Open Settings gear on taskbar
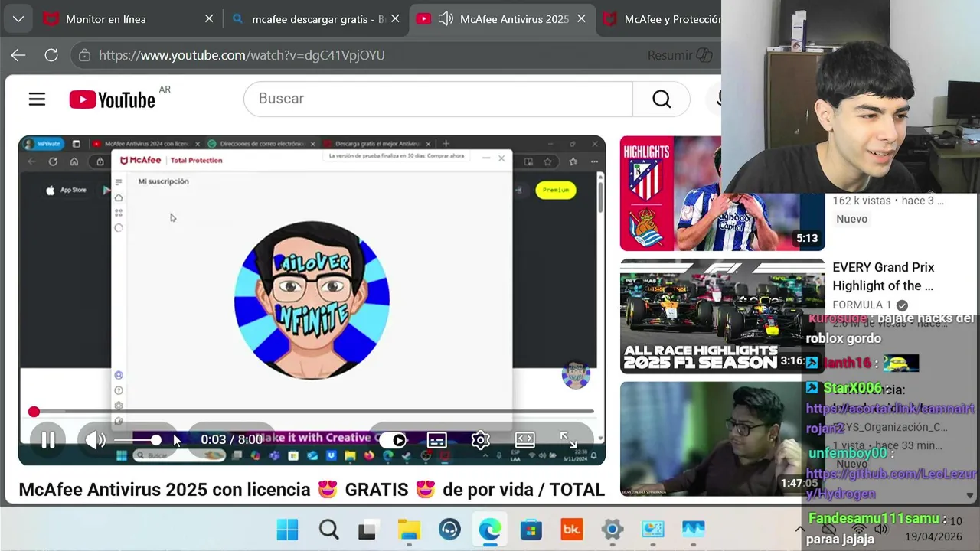This screenshot has height=551, width=980. [612, 530]
